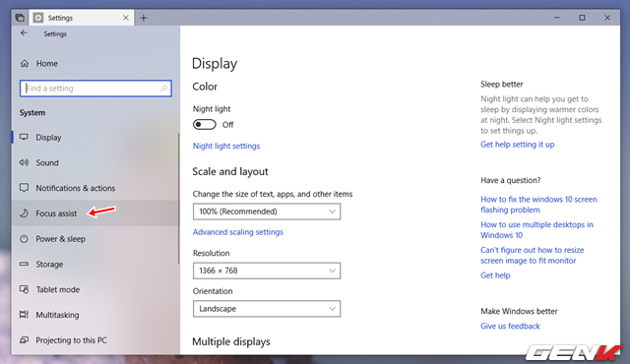Open Sound settings page
The height and width of the screenshot is (364, 630).
coord(95,162)
